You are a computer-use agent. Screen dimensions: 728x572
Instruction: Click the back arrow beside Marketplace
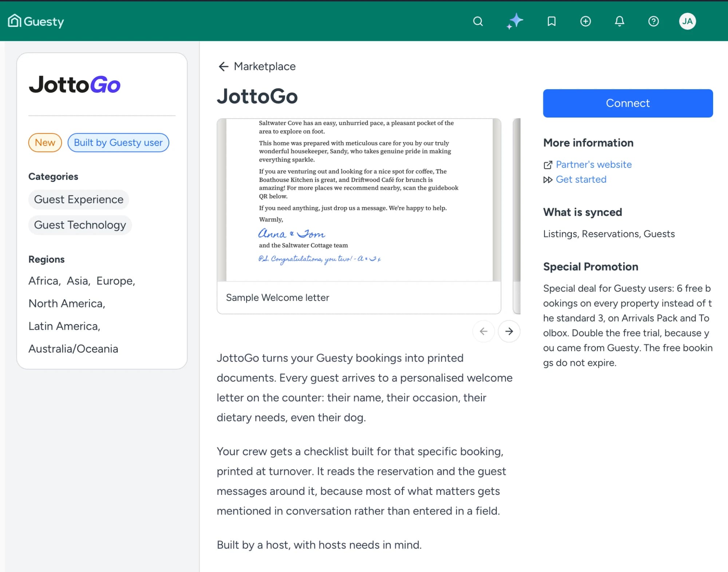tap(223, 66)
